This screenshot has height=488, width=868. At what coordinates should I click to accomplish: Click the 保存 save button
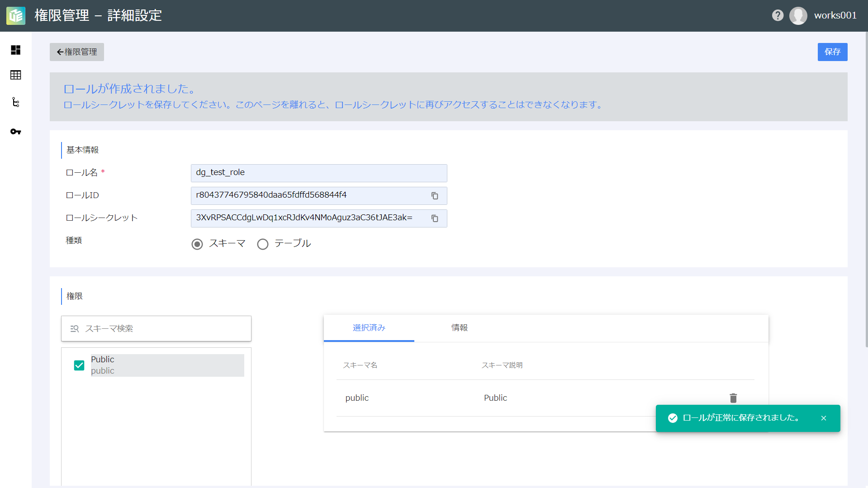[832, 52]
